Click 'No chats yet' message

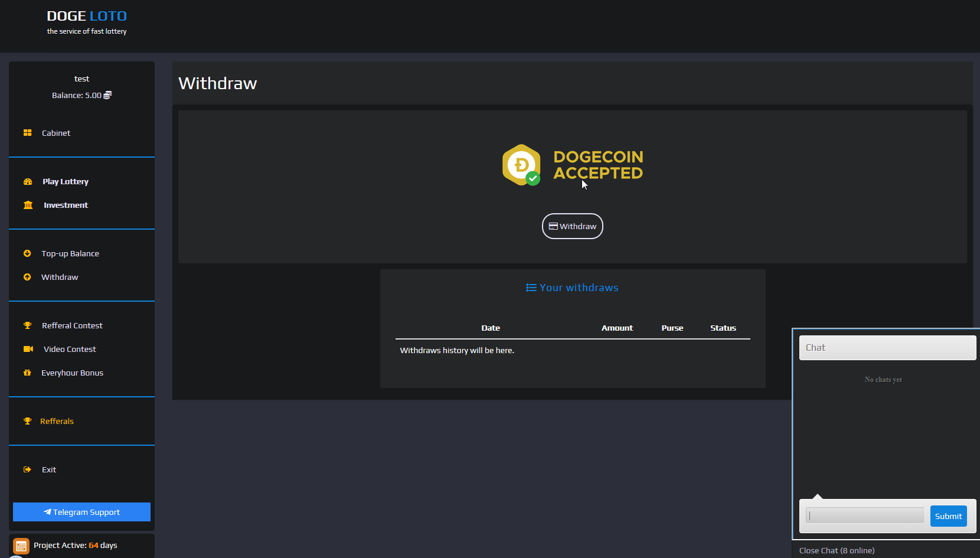[883, 380]
